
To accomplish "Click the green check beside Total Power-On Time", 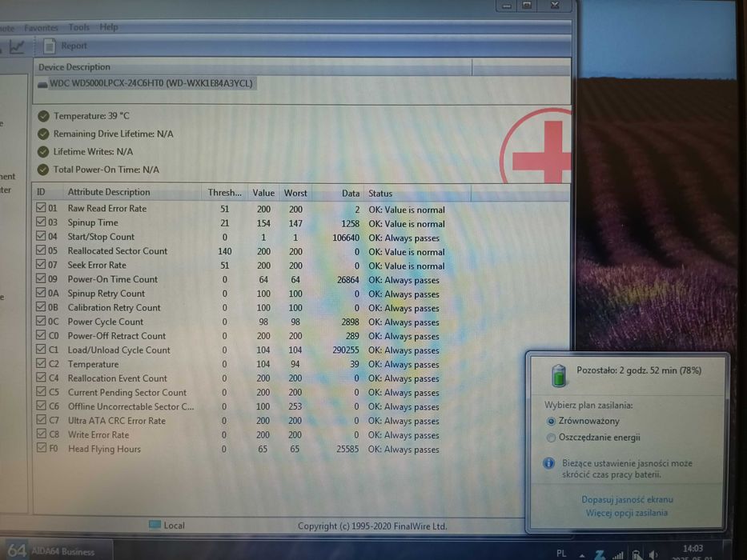I will point(43,170).
